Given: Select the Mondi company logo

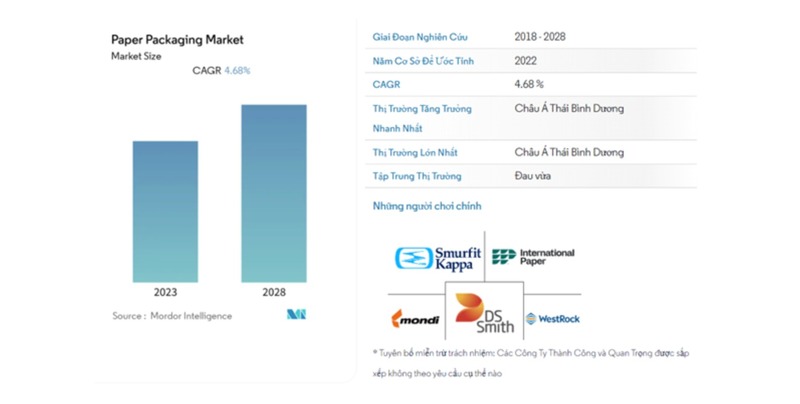Looking at the screenshot, I should tap(414, 319).
